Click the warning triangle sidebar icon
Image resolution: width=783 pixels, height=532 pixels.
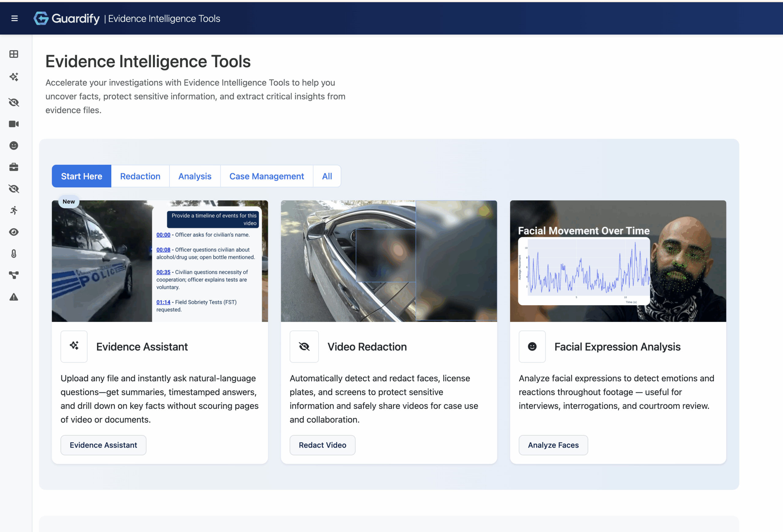[14, 297]
